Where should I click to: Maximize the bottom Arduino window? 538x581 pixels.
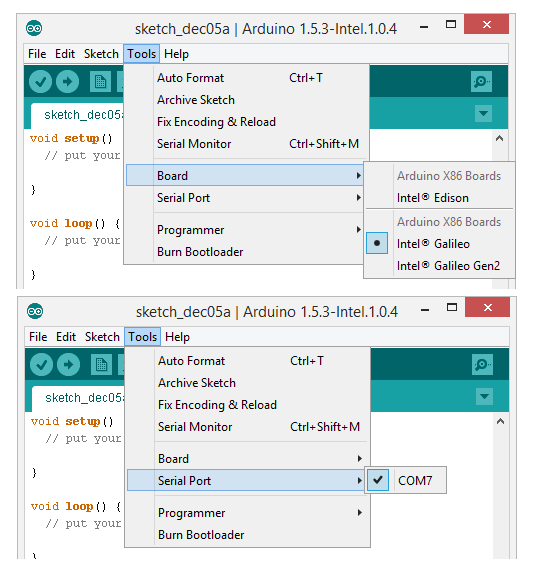(452, 308)
